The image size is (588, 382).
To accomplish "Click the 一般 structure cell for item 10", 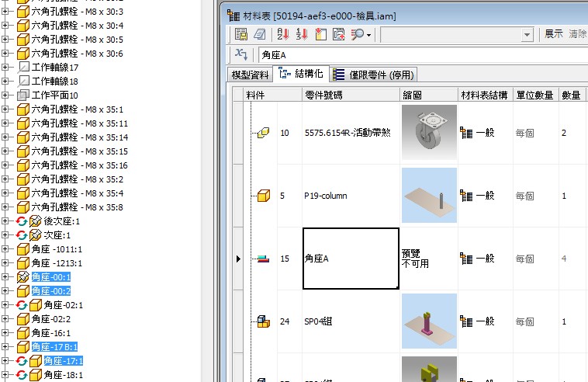I will 486,133.
